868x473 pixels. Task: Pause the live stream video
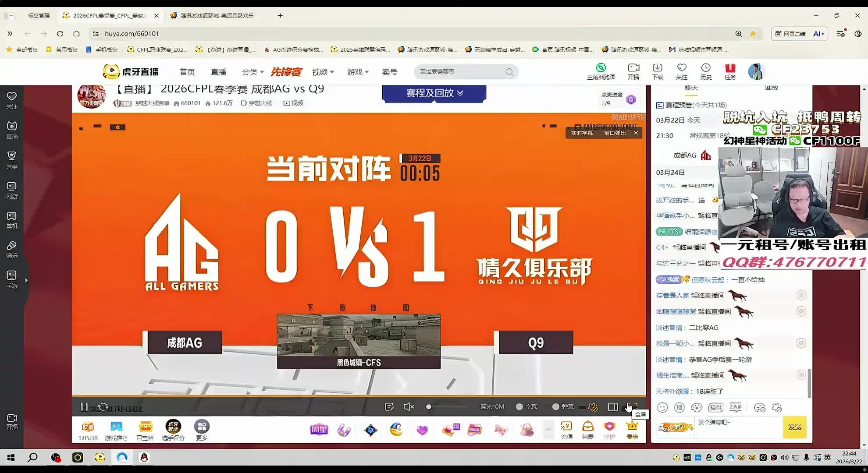tap(84, 407)
